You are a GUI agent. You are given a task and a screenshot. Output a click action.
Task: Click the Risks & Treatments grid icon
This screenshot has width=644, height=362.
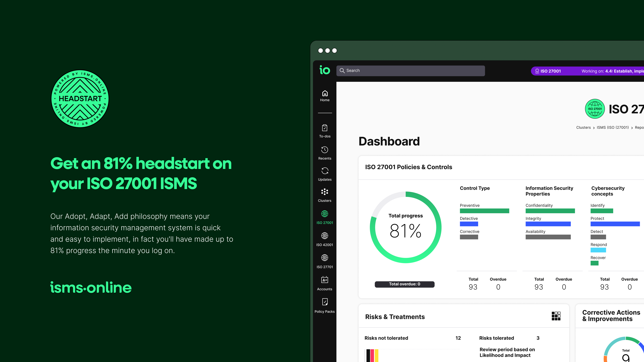coord(556,316)
